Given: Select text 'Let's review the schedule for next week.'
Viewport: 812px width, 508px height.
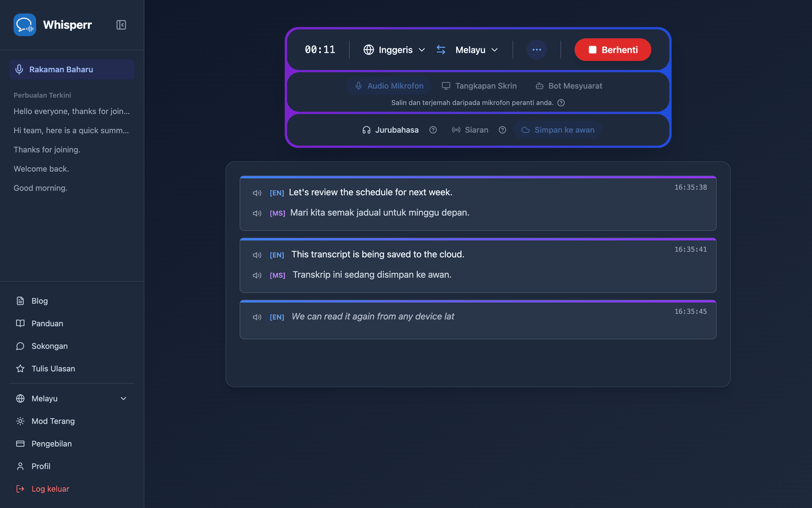Looking at the screenshot, I should pyautogui.click(x=370, y=193).
